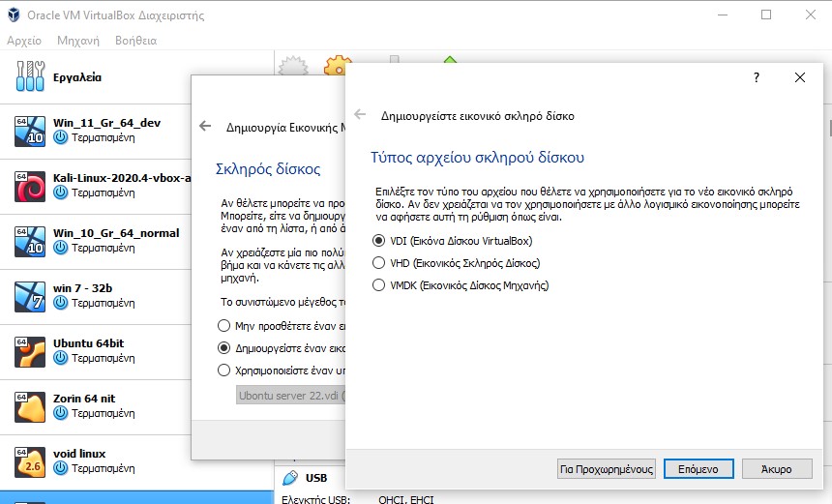The width and height of the screenshot is (832, 504).
Task: Select Win_10_Gr_64_normal machine icon
Action: [x=30, y=242]
